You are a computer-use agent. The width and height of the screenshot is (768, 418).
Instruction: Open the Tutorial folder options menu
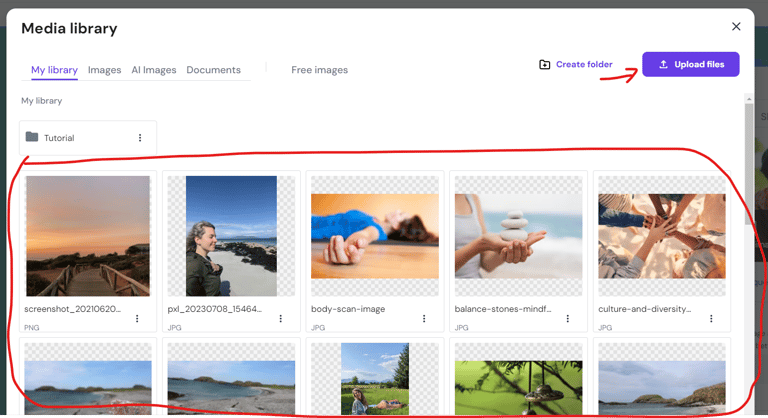(x=140, y=138)
